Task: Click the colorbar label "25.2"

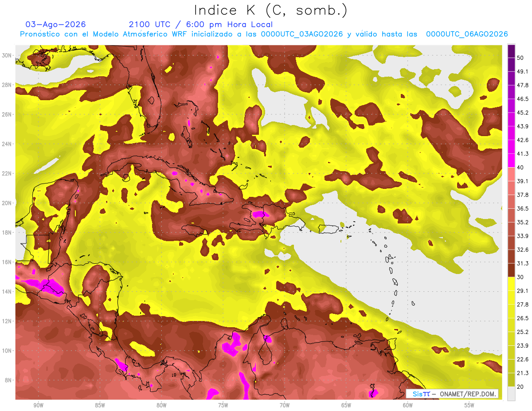Action: point(522,332)
